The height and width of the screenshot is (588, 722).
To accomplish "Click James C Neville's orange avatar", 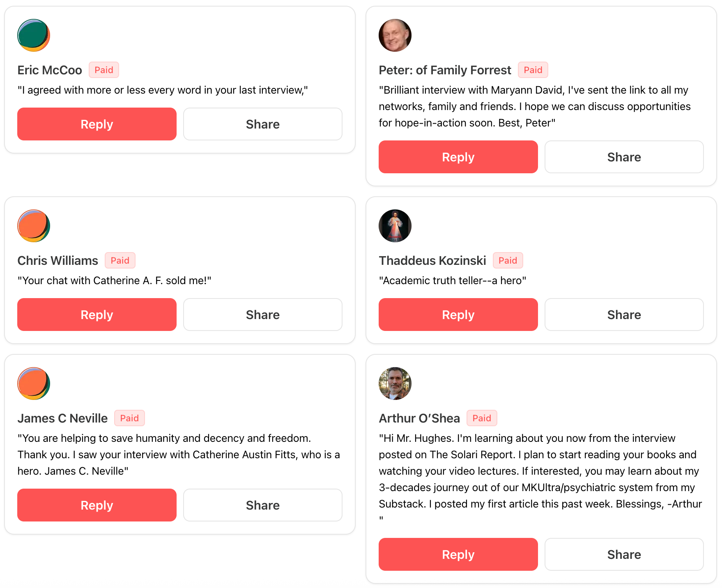I will click(34, 384).
